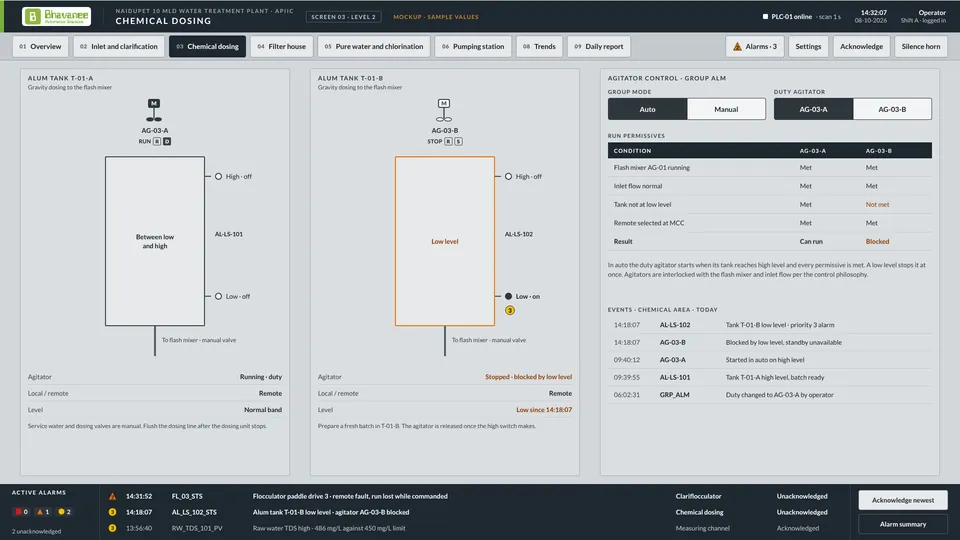Open Settings

[x=808, y=47]
